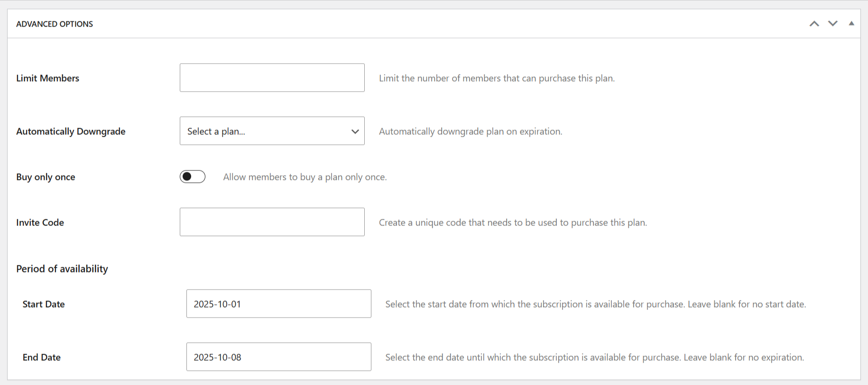This screenshot has width=868, height=385.
Task: Click the End Date field showing 2025-10-08
Action: click(x=278, y=357)
